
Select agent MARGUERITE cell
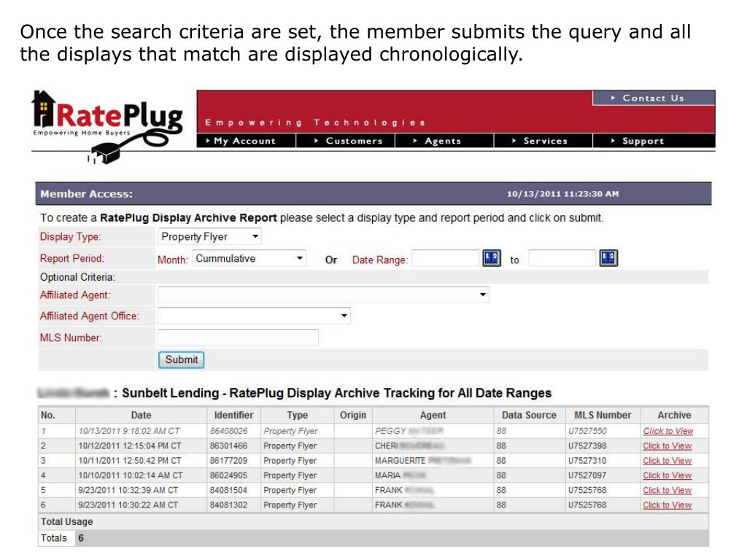pos(433,461)
